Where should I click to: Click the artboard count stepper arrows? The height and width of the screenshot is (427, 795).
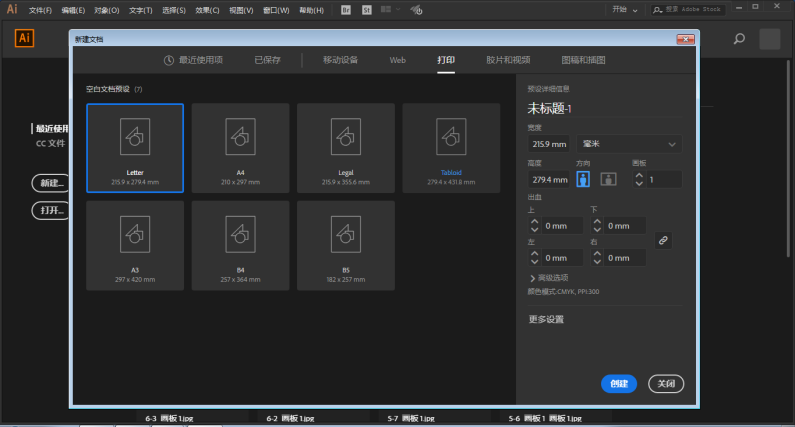pos(639,180)
